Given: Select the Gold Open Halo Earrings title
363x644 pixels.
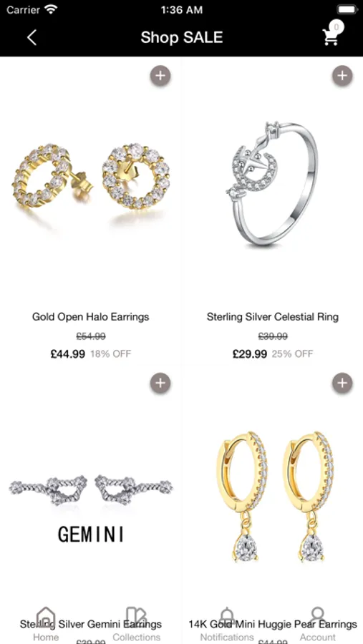Looking at the screenshot, I should coord(90,317).
